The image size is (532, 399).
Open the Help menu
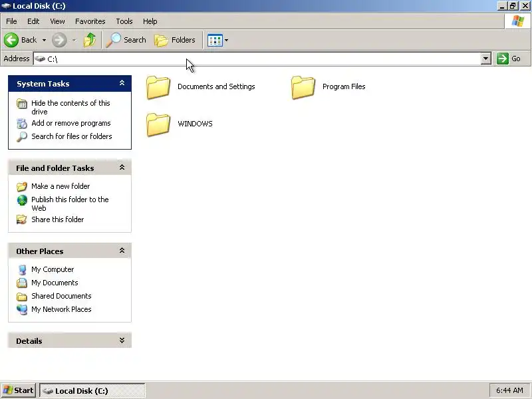pyautogui.click(x=150, y=21)
